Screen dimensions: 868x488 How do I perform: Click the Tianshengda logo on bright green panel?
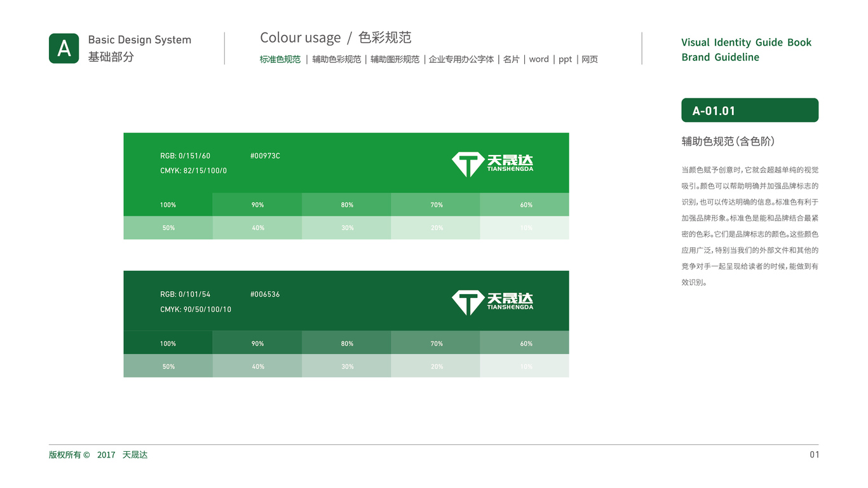point(492,165)
